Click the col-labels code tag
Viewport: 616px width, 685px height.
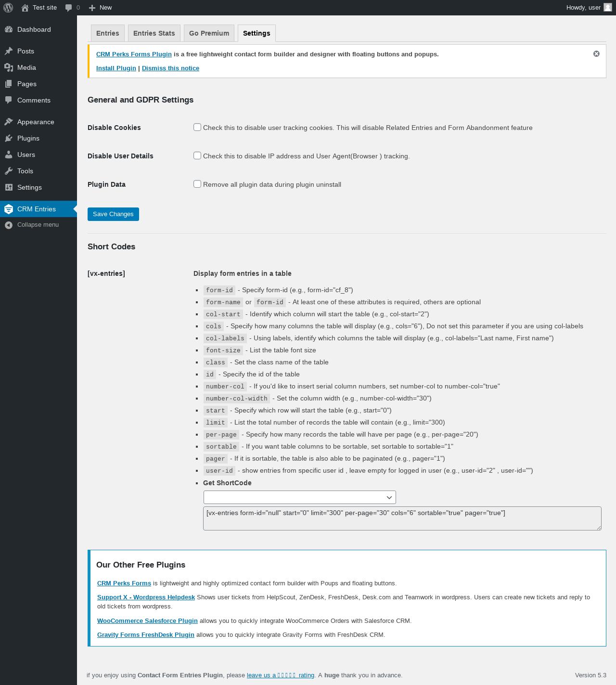pyautogui.click(x=225, y=338)
